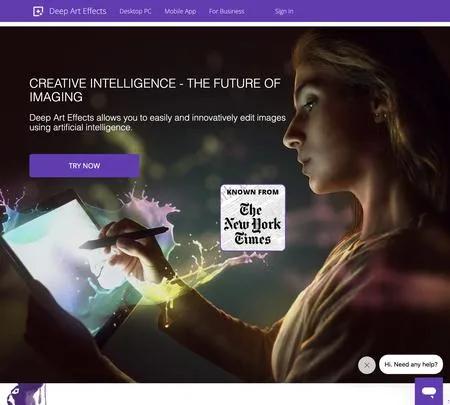Click the Deep Art Effects brand name
The height and width of the screenshot is (405, 450).
pyautogui.click(x=78, y=11)
